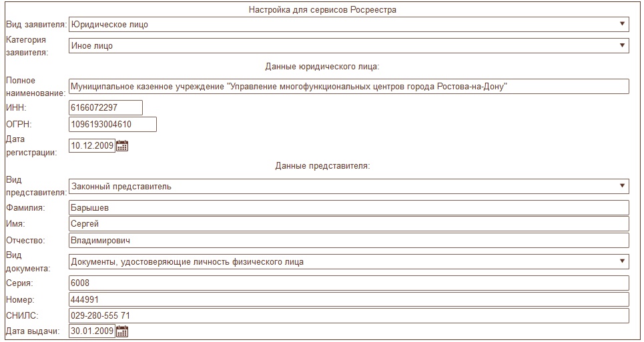Expand the Вид представителя dropdown

(x=349, y=186)
